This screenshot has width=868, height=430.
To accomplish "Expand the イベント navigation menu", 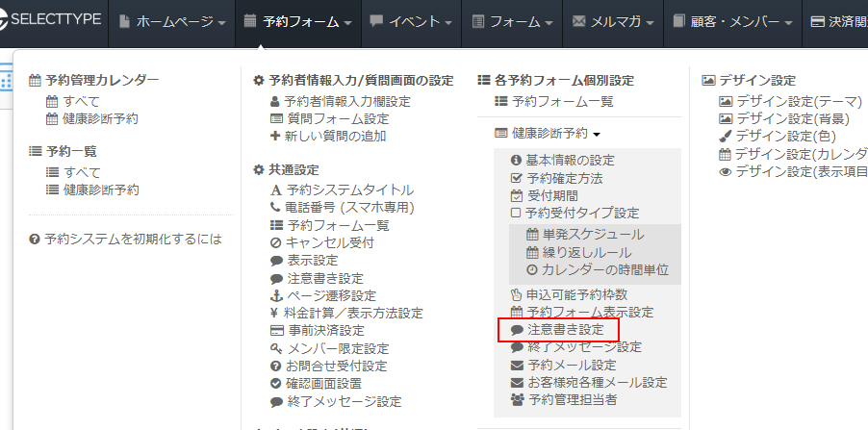I will tap(411, 21).
